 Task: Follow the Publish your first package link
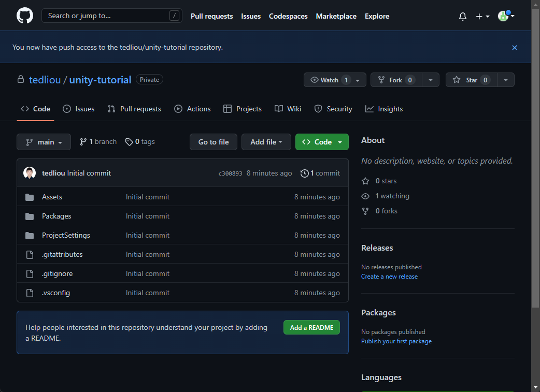point(396,341)
